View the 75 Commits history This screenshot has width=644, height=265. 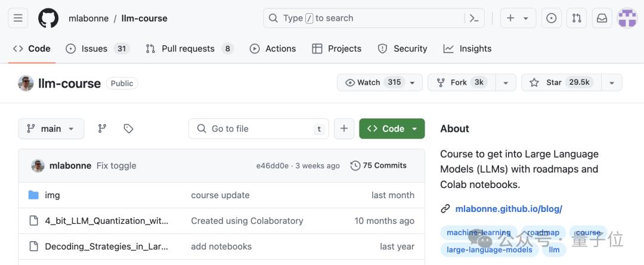point(379,165)
